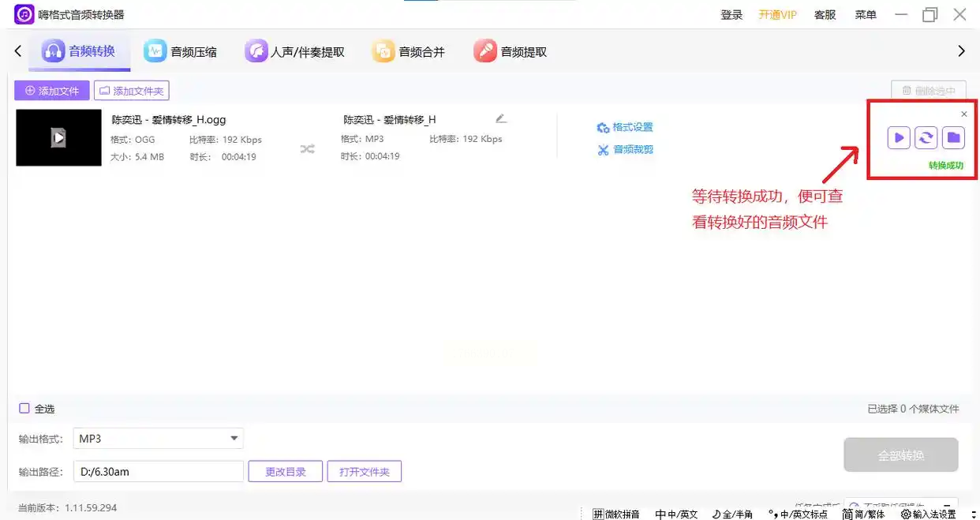The image size is (980, 520).
Task: Click the 更改目录 button
Action: pyautogui.click(x=285, y=472)
